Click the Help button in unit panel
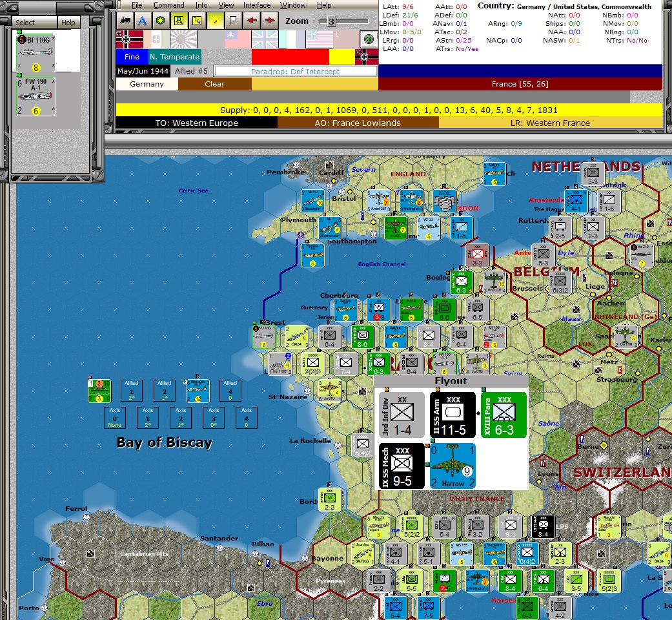 coord(68,23)
